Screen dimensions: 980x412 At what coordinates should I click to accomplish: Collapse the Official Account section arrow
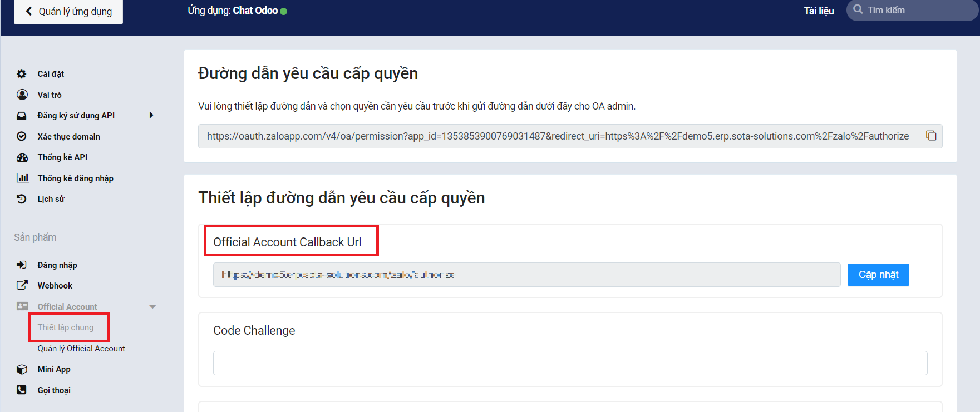pyautogui.click(x=152, y=307)
